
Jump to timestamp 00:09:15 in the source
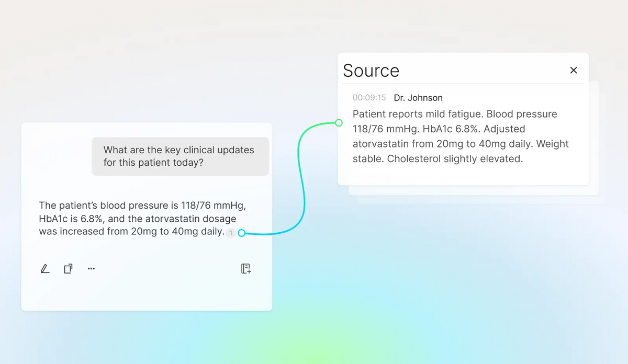click(x=369, y=98)
